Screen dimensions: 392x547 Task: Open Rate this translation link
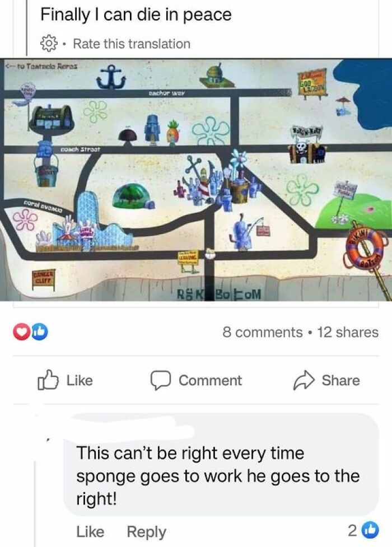(132, 44)
